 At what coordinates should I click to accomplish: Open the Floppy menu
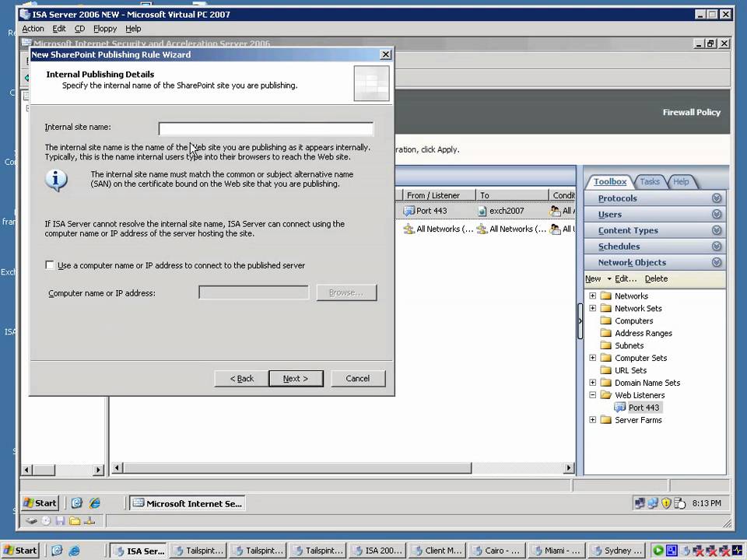click(x=105, y=29)
